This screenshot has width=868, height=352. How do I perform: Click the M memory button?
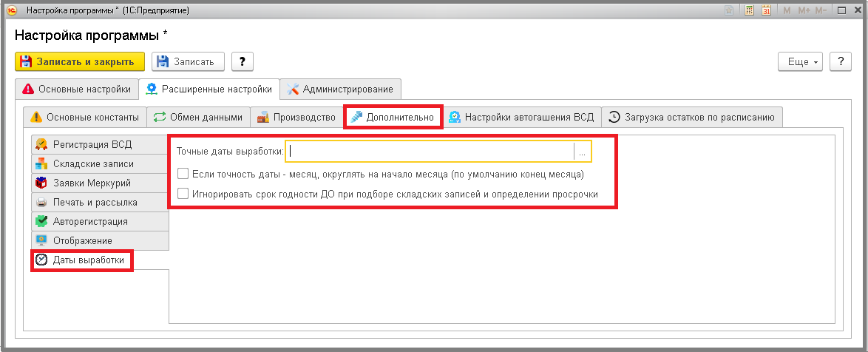click(787, 10)
